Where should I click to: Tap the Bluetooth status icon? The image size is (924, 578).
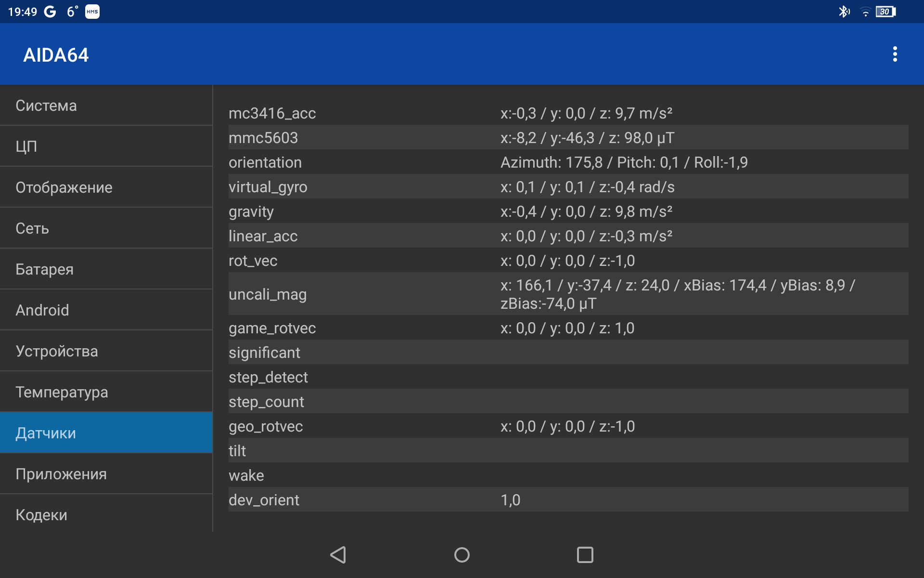point(844,12)
